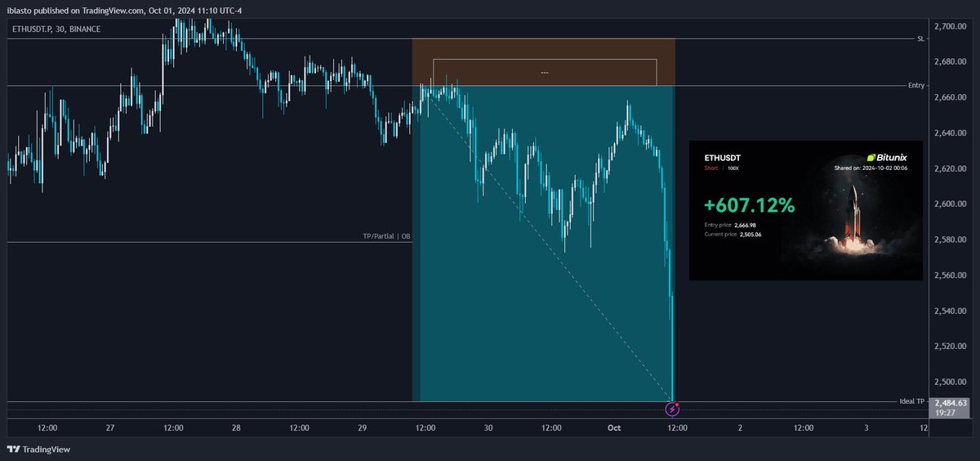
Task: Select the TP/Partial | OB line label
Action: [387, 236]
